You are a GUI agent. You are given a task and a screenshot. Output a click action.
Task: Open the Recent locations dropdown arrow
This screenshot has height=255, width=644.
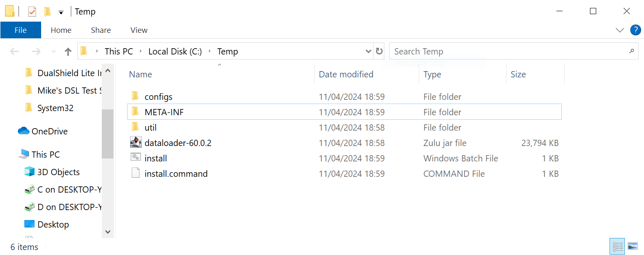[53, 52]
